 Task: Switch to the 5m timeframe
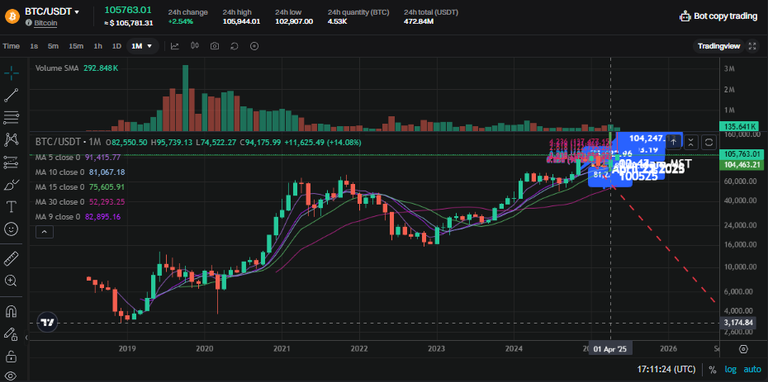point(53,46)
